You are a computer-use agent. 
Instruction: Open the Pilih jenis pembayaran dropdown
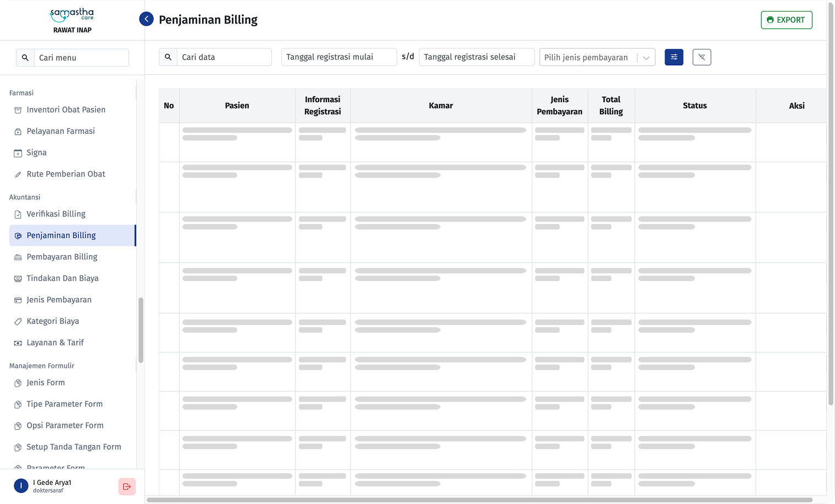pos(597,57)
